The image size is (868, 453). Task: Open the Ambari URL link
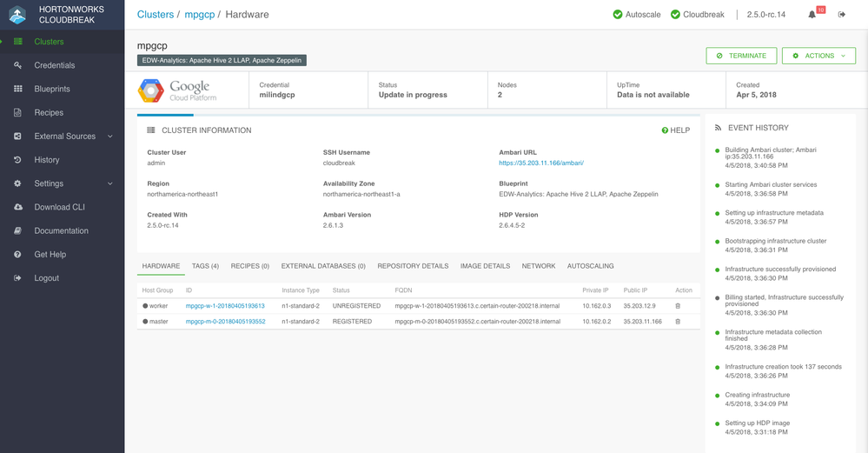coord(540,163)
